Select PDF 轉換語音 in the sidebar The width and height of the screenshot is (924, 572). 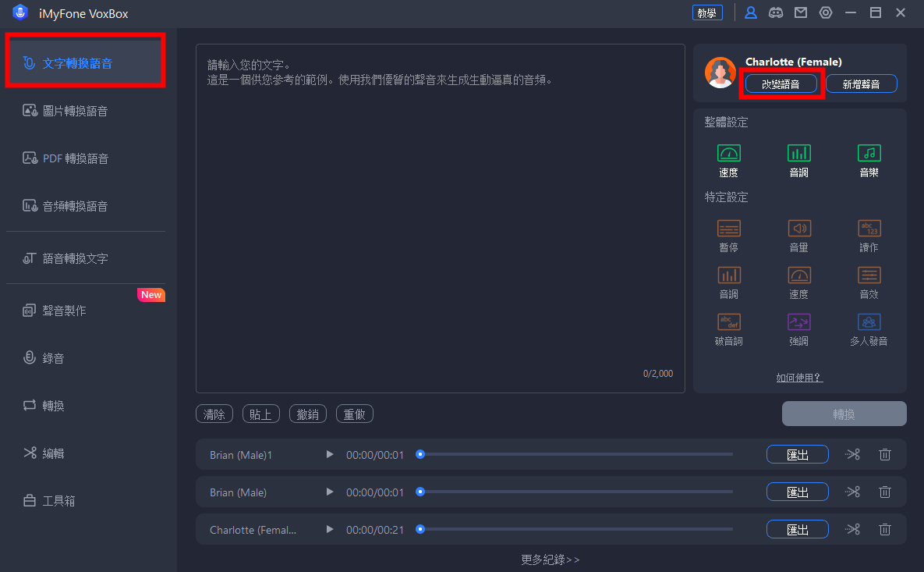pos(65,158)
